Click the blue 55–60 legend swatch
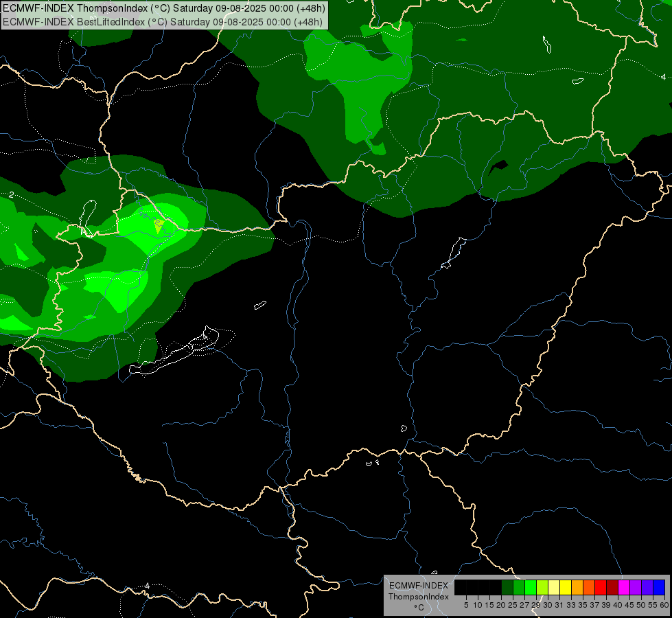This screenshot has width=672, height=618. (x=659, y=587)
